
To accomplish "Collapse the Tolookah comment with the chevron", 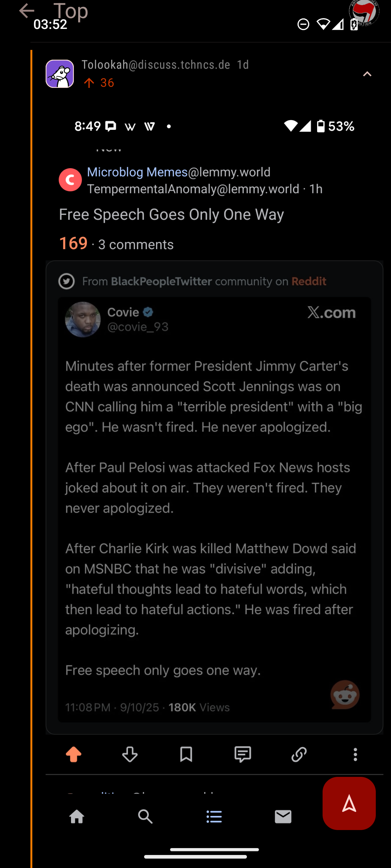I will pos(367,74).
